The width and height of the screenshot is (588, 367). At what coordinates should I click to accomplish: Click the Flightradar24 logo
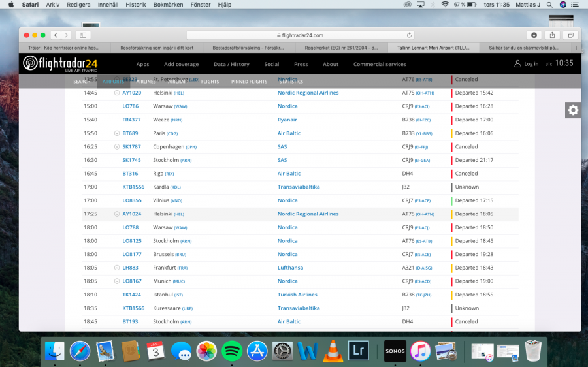pyautogui.click(x=61, y=63)
